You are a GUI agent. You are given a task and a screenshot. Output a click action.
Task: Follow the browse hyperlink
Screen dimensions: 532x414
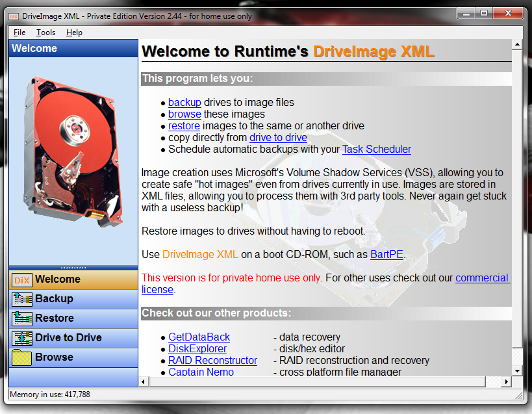pos(184,114)
